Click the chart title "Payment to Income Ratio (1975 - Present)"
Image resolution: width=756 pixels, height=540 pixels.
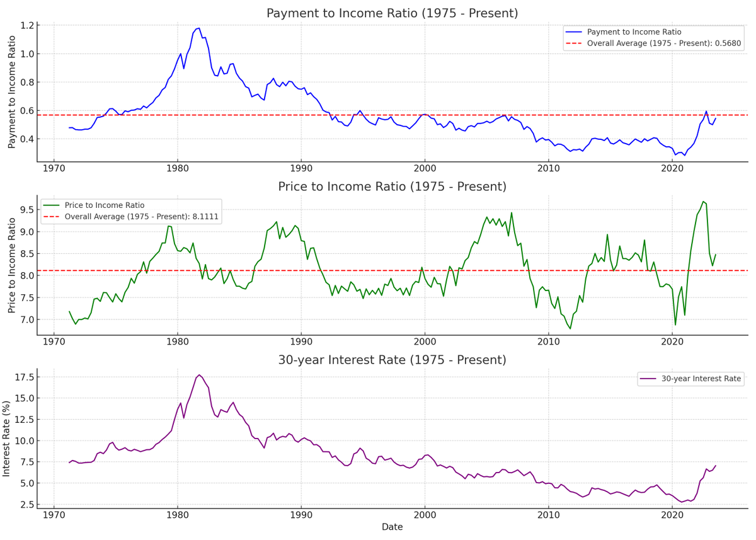click(392, 13)
